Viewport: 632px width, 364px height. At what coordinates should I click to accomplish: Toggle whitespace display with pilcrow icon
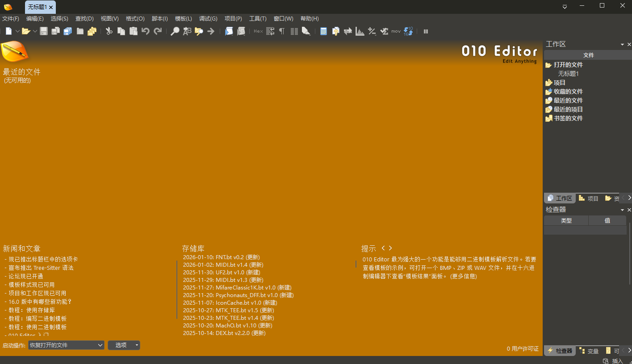[282, 31]
